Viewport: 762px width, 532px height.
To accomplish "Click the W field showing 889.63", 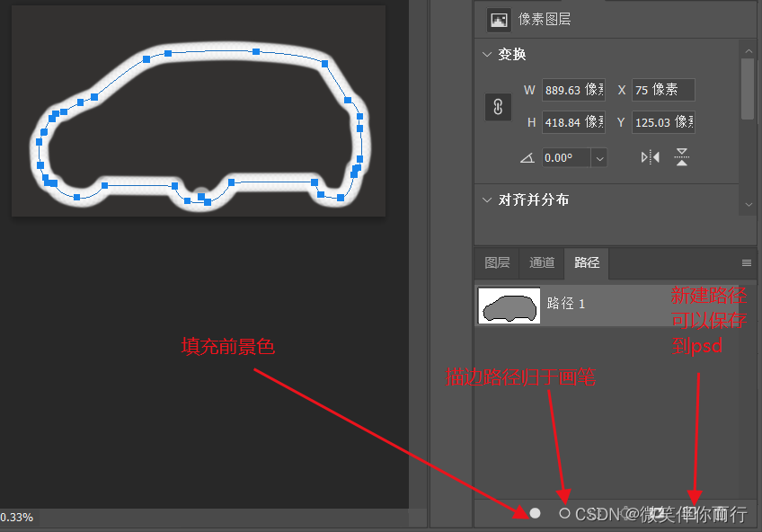I will pos(573,90).
